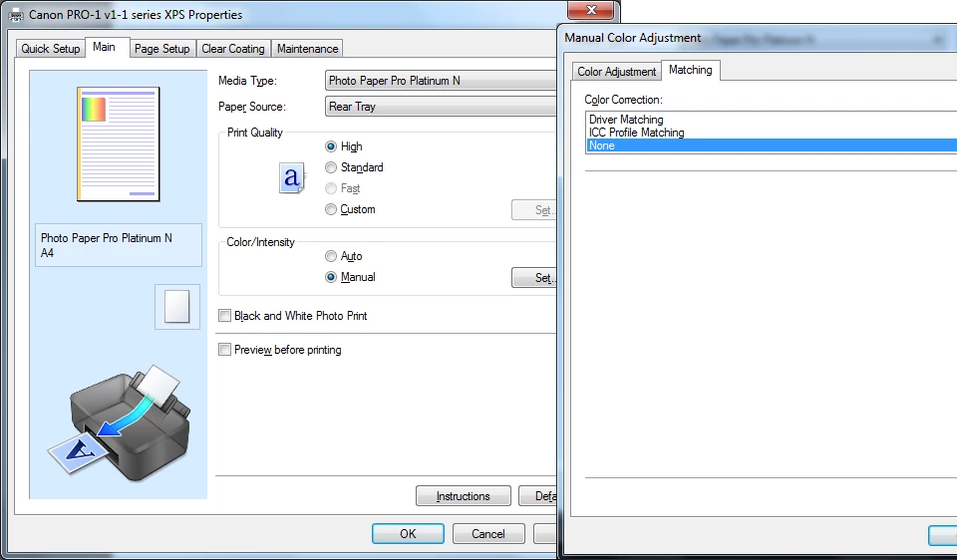
Task: Click the Instructions button
Action: tap(464, 496)
